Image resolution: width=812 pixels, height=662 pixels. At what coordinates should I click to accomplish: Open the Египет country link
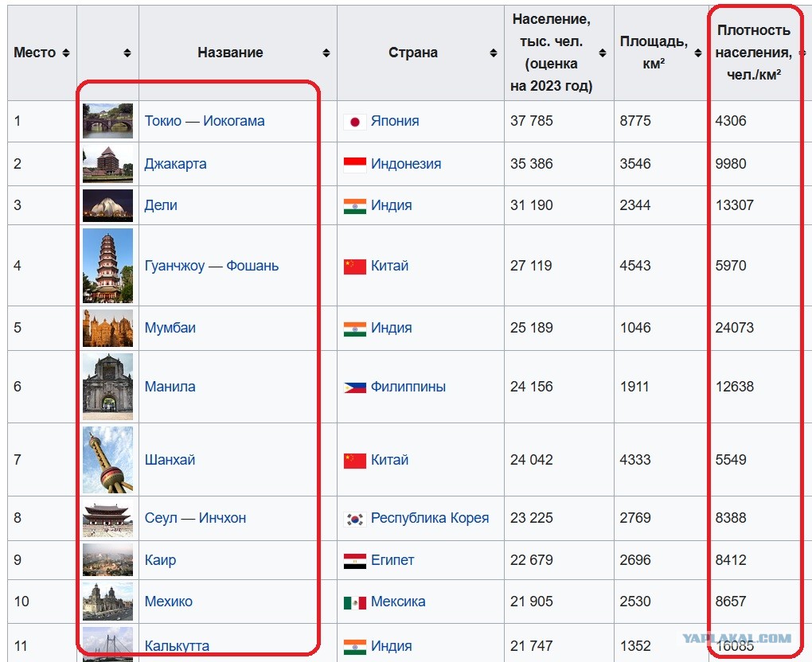point(392,560)
